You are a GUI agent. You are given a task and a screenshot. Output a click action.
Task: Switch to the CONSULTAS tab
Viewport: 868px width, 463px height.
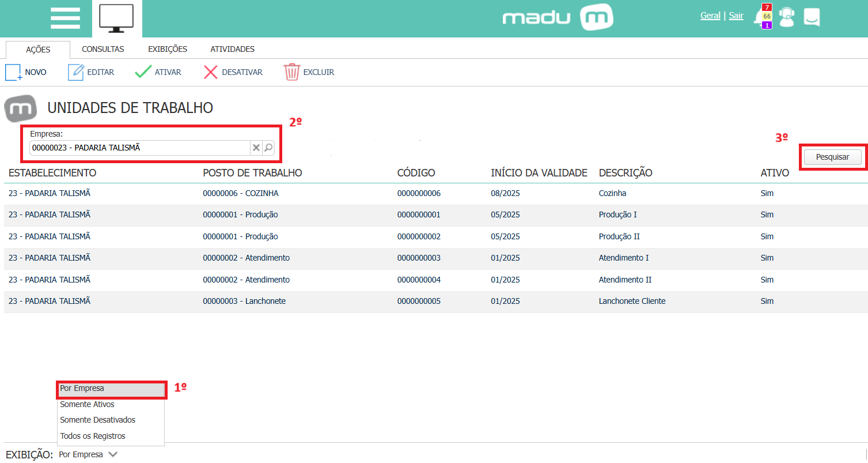tap(103, 49)
